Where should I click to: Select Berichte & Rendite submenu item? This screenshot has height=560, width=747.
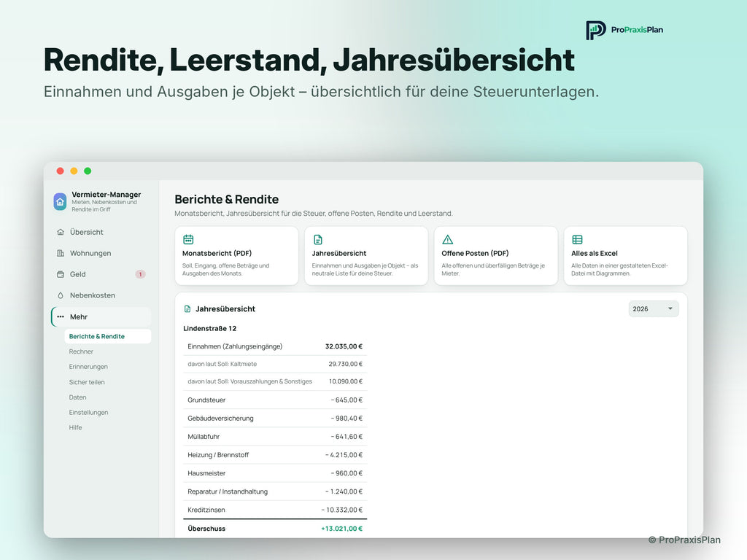click(108, 336)
